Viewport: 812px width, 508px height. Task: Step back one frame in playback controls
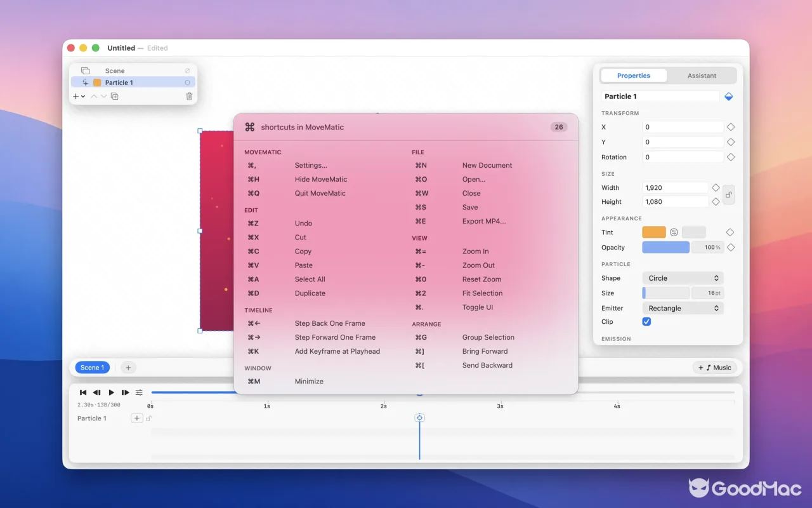[97, 392]
